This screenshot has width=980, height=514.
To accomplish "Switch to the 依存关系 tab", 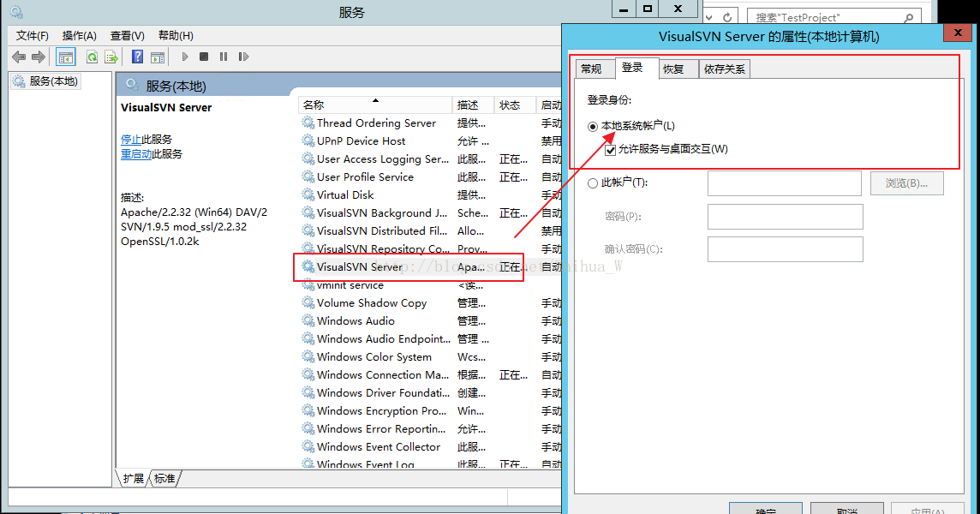I will coord(725,69).
